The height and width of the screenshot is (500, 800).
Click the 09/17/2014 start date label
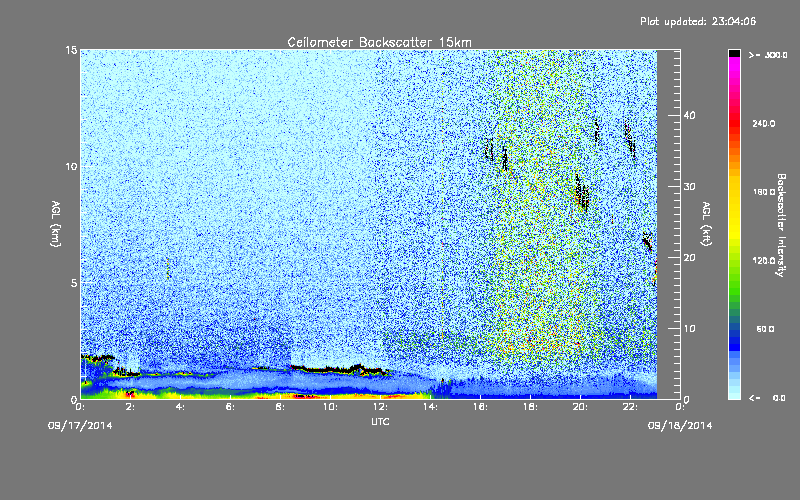(x=80, y=426)
